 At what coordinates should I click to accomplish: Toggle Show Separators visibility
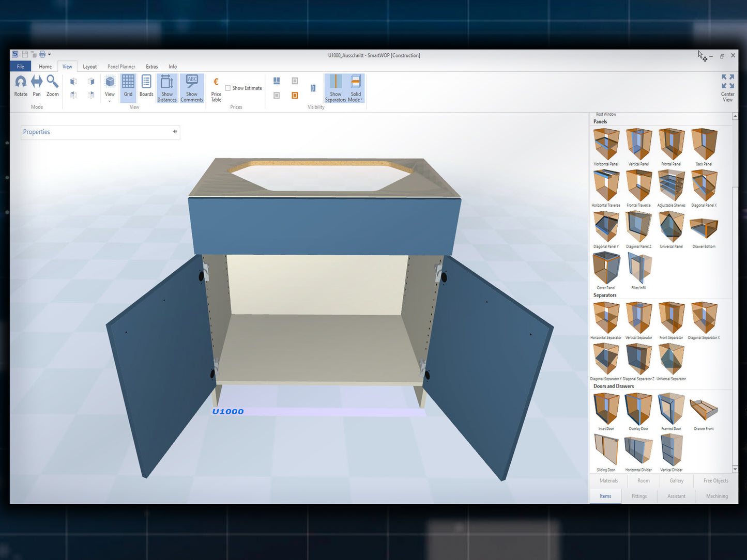coord(336,88)
